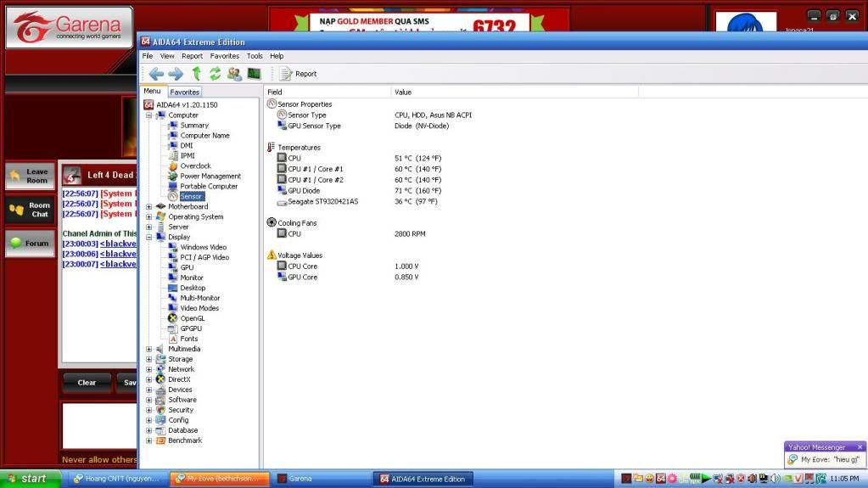
Task: Select the Sensor tree item
Action: 192,197
